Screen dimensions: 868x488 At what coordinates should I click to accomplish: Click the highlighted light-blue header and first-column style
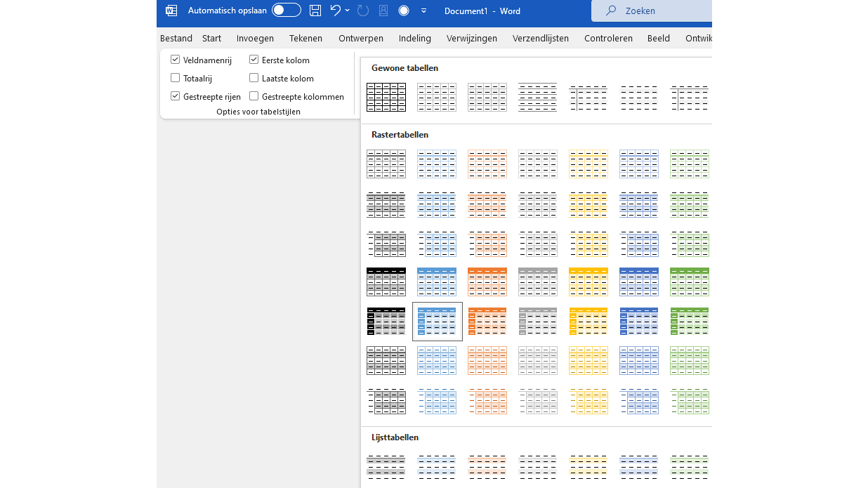[437, 321]
